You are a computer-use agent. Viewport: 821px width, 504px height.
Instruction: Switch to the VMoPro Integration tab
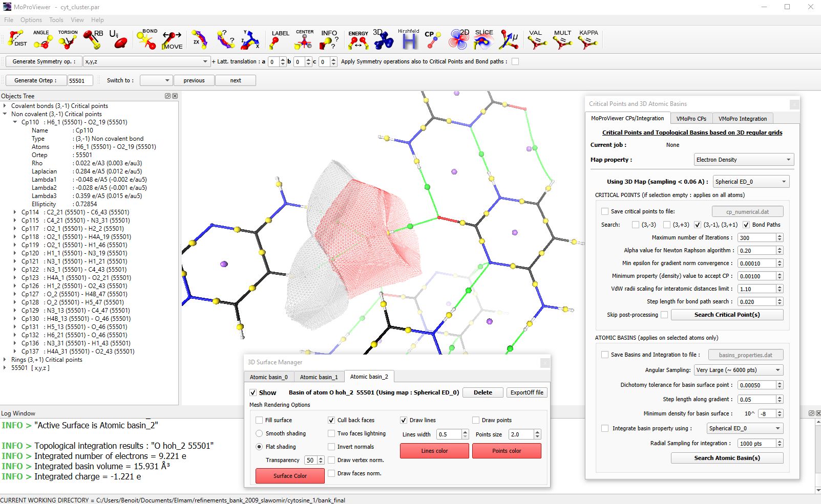pyautogui.click(x=742, y=119)
